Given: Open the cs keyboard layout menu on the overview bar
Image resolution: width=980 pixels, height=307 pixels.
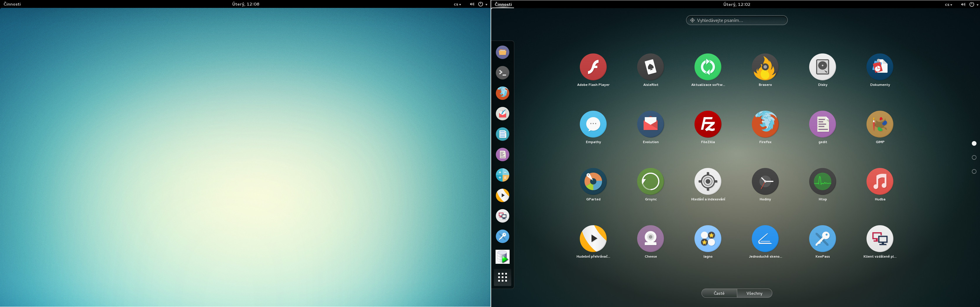Looking at the screenshot, I should pos(948,5).
